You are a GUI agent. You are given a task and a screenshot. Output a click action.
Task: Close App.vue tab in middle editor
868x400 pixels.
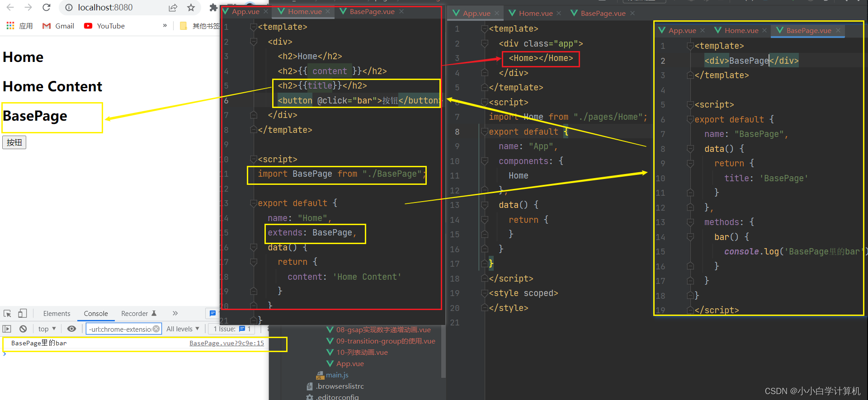497,13
